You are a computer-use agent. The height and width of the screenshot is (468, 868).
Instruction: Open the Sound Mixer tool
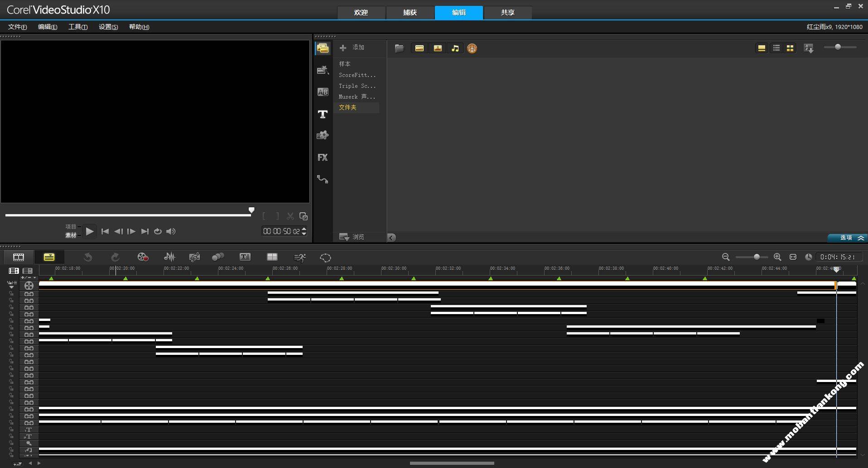click(169, 257)
